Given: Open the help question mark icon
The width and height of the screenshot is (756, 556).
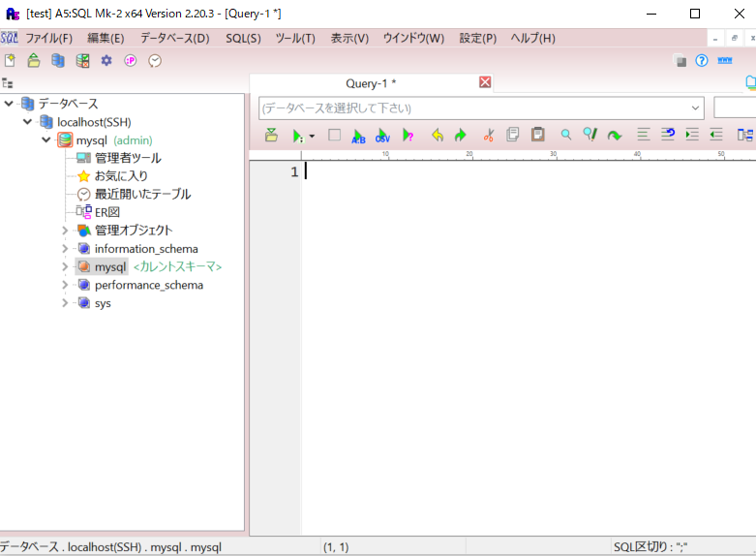Looking at the screenshot, I should coord(702,61).
